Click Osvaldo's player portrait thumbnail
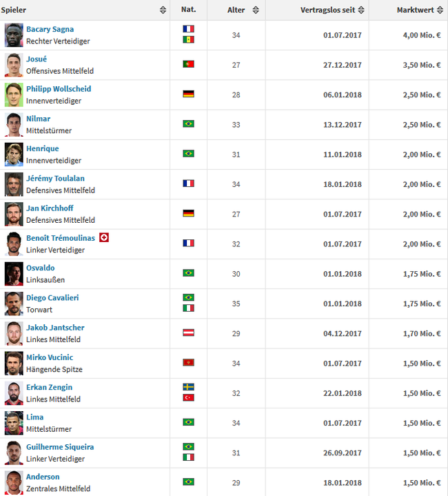 (x=14, y=274)
